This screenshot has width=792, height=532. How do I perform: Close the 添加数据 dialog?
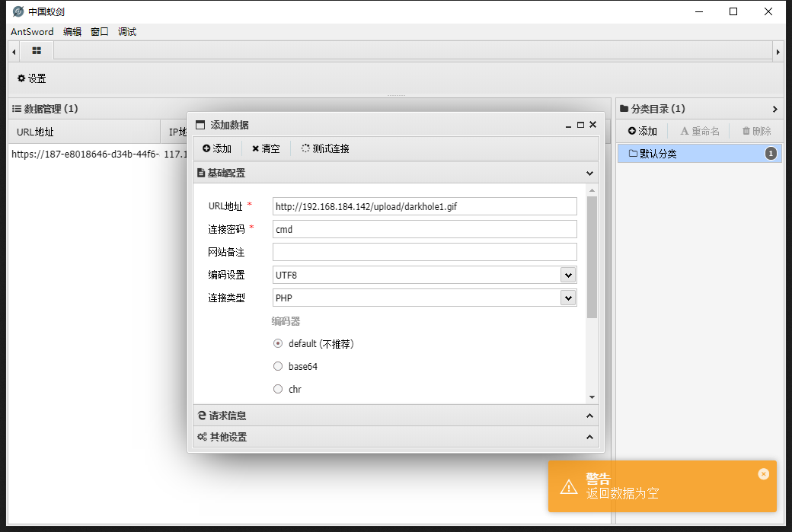tap(593, 125)
